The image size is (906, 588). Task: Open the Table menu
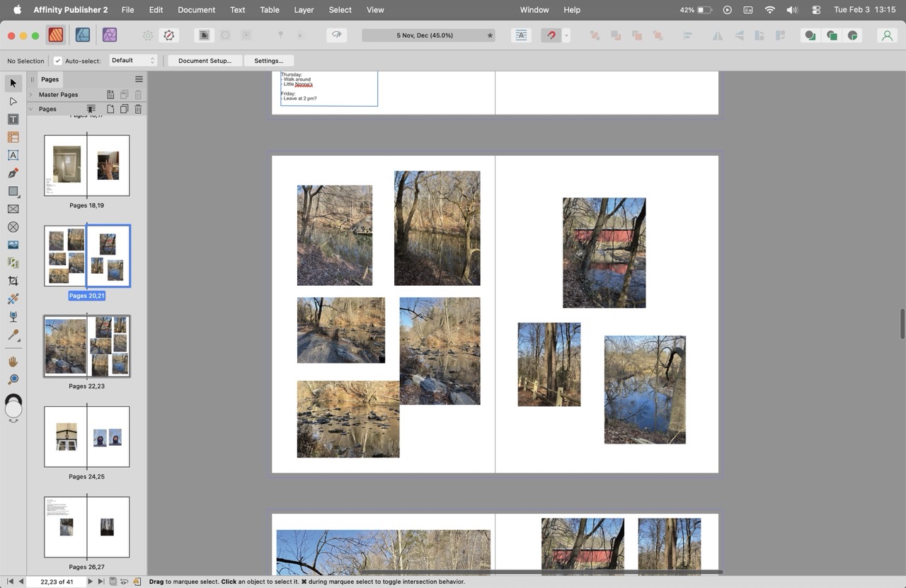coord(269,10)
